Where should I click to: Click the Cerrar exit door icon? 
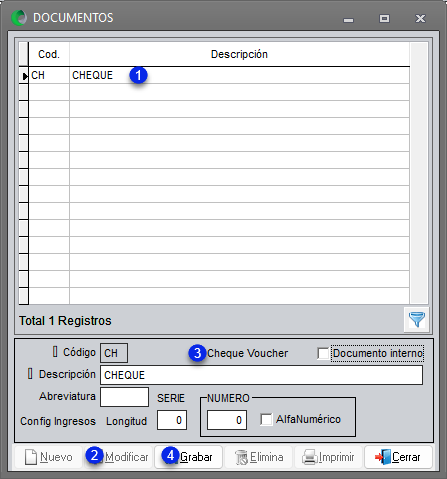pyautogui.click(x=383, y=457)
